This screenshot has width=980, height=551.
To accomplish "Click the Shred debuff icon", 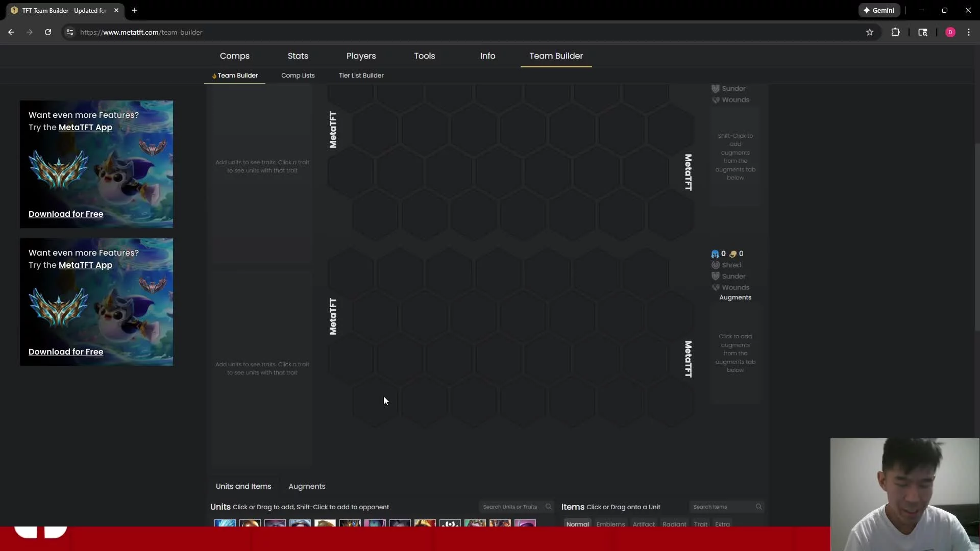I will (716, 265).
